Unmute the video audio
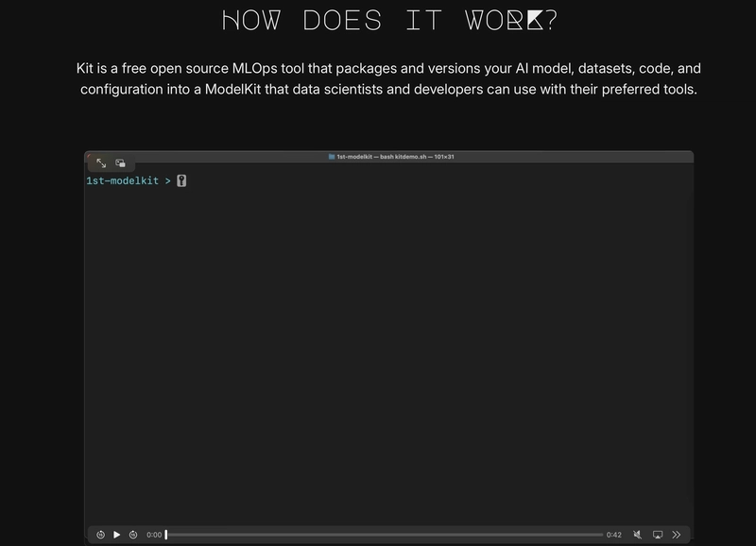The image size is (756, 546). 638,535
